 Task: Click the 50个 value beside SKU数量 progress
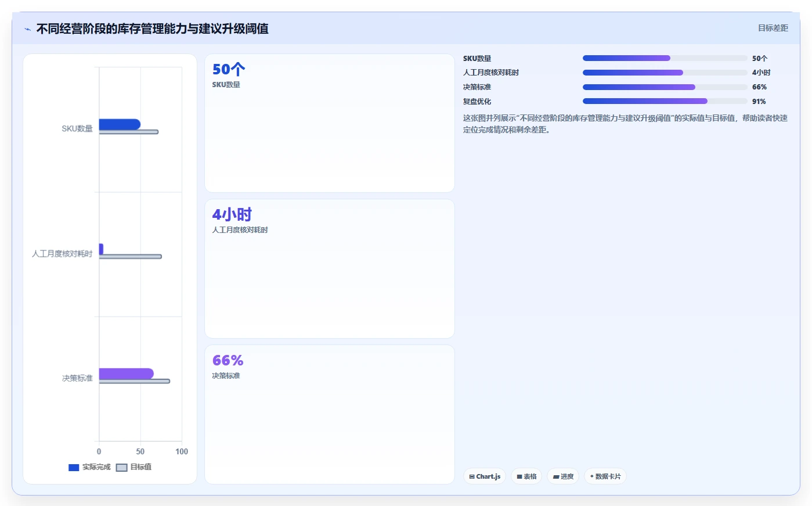[x=760, y=59]
